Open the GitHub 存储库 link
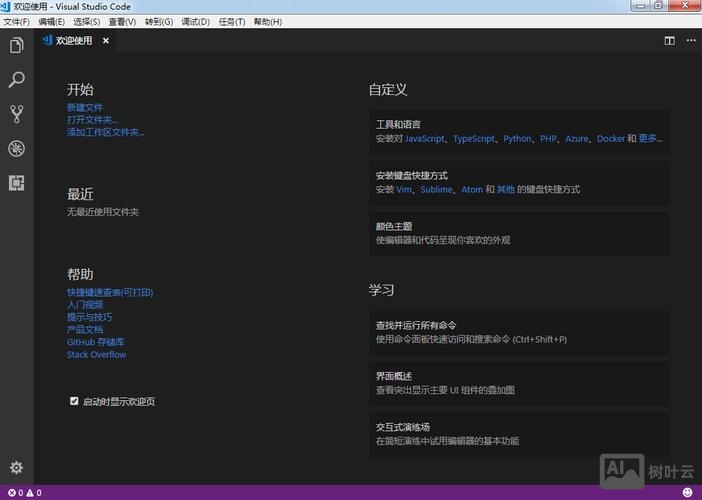This screenshot has height=500, width=702. pos(96,342)
